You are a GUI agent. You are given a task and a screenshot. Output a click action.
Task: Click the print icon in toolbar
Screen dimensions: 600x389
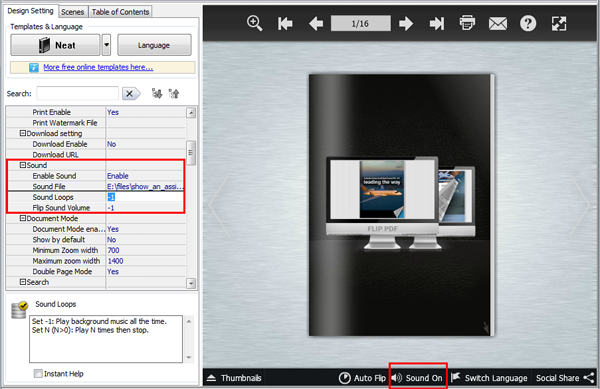(467, 23)
